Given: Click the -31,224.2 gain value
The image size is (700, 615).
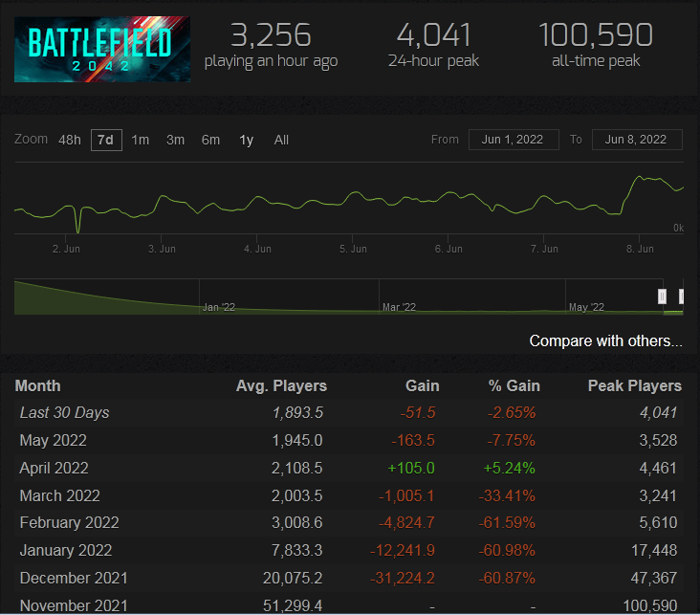Looking at the screenshot, I should point(403,579).
